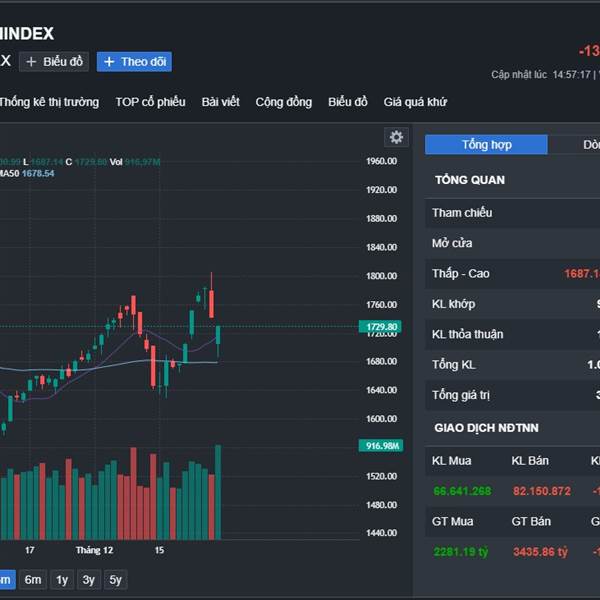600x600 pixels.
Task: Click the KL Mua value 66.641.268
Action: pos(462,491)
